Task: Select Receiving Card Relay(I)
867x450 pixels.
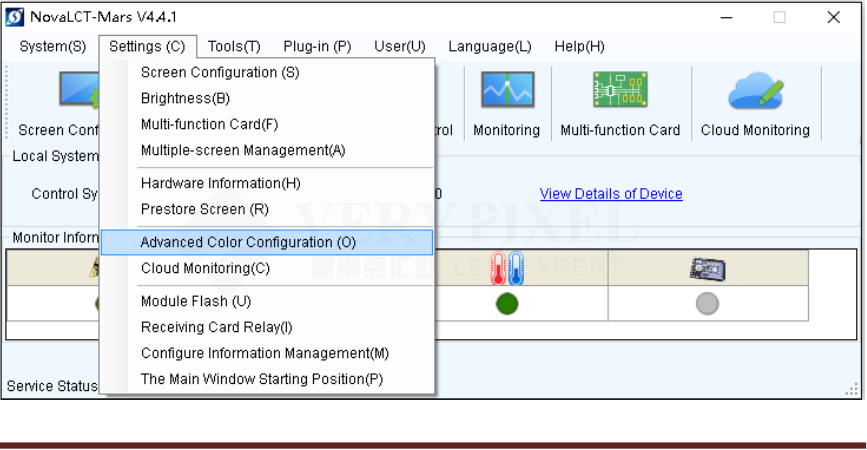Action: tap(267, 327)
